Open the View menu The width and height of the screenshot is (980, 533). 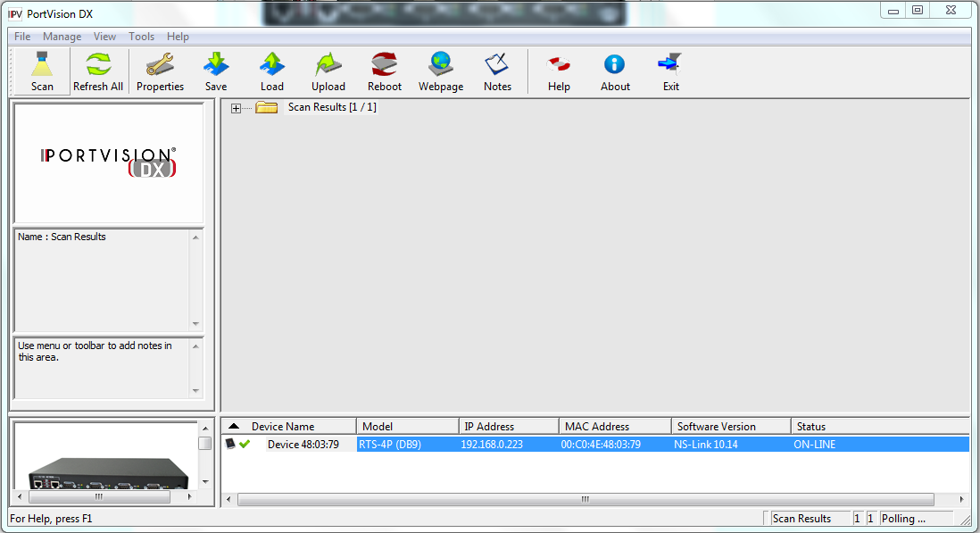[x=105, y=37]
